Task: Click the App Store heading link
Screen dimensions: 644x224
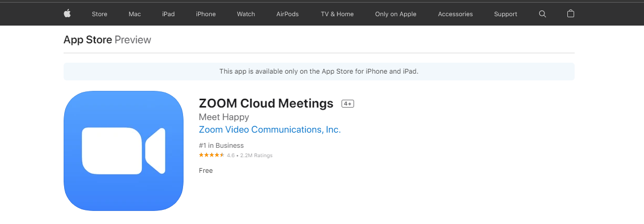Action: point(88,40)
